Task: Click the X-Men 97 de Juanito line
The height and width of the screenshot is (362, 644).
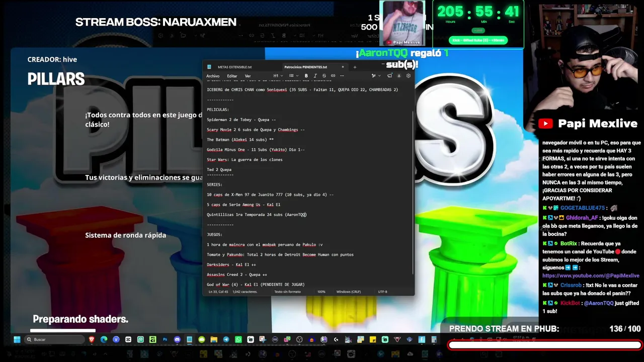Action: [x=270, y=195]
